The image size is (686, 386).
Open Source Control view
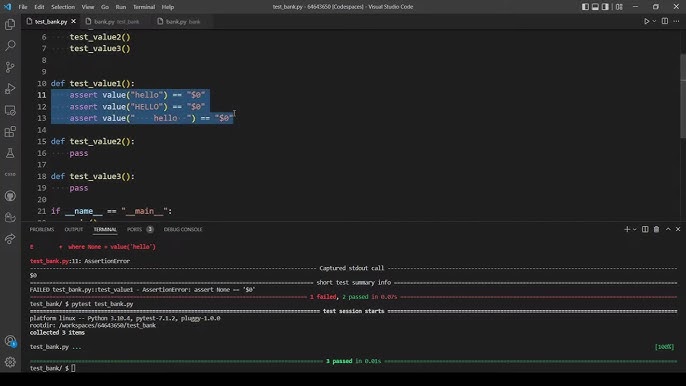(x=10, y=67)
